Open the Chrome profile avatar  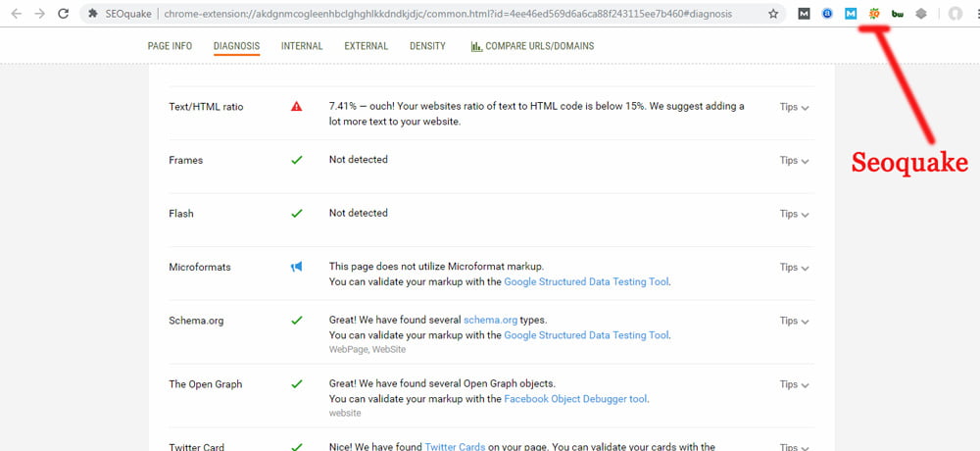pyautogui.click(x=955, y=14)
